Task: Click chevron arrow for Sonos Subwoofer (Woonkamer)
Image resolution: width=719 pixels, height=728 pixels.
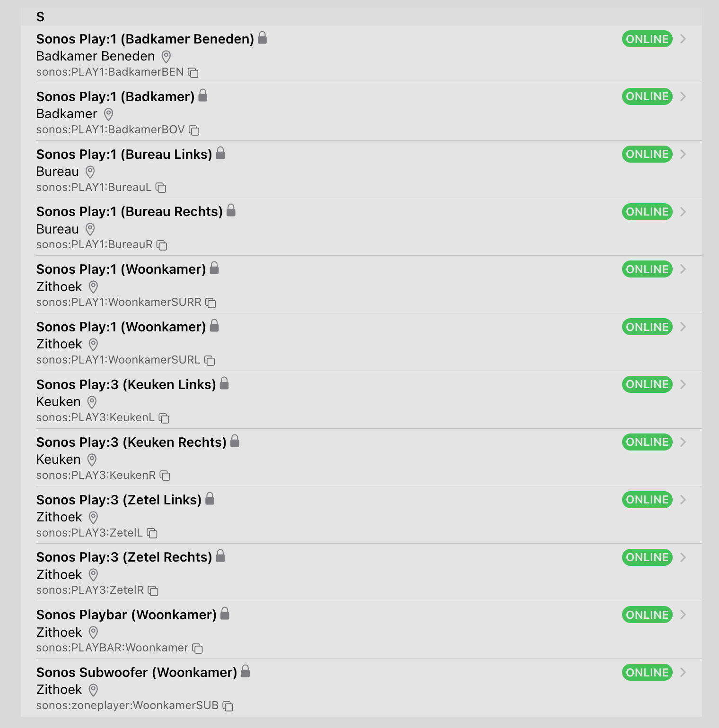Action: [x=683, y=672]
